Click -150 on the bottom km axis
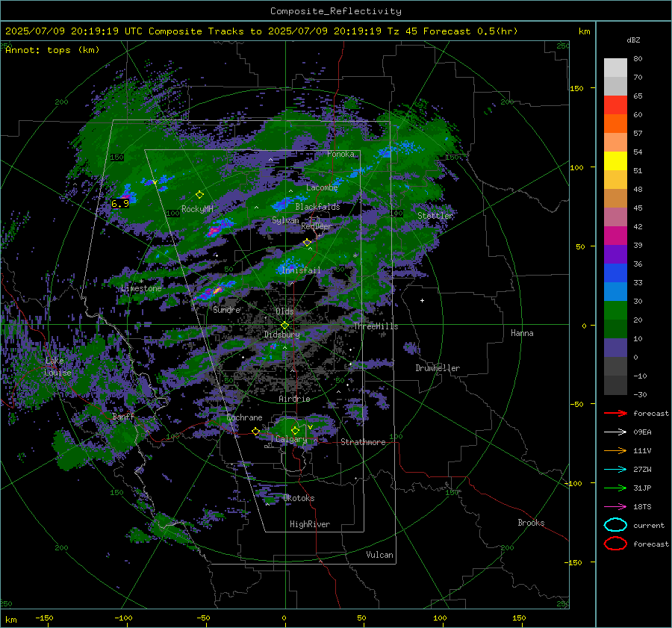This screenshot has width=672, height=628. [44, 618]
